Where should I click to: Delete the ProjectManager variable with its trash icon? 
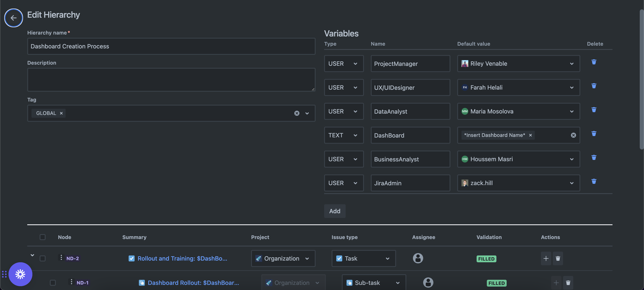click(594, 62)
